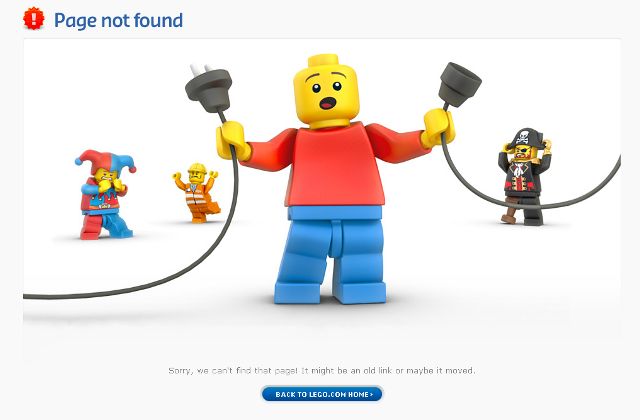Click the construction worker's yellow hard hat
The height and width of the screenshot is (420, 640).
(198, 168)
